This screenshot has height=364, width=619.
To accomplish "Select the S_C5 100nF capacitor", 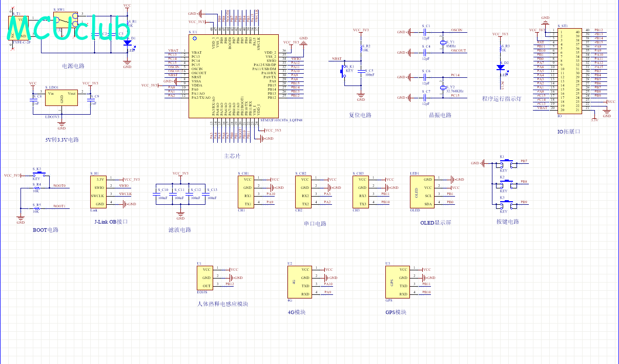I will 361,70.
